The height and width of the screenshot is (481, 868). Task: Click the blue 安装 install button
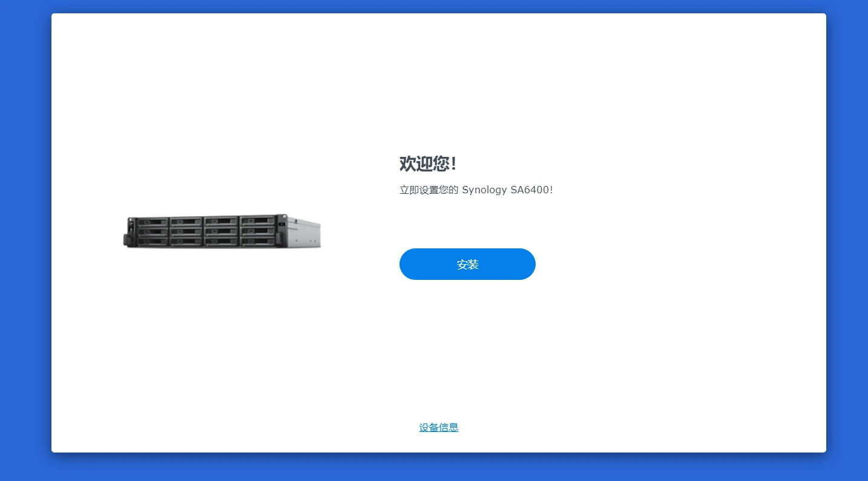coord(467,264)
